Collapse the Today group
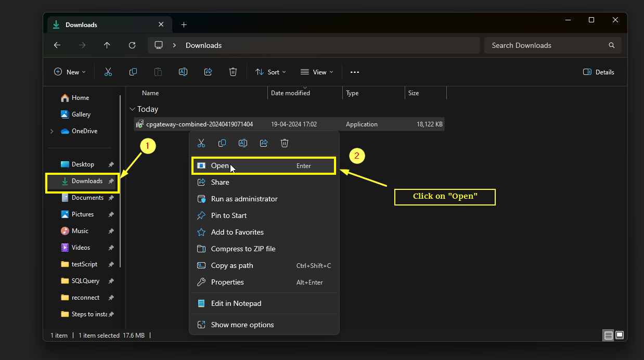This screenshot has width=644, height=360. coord(132,109)
